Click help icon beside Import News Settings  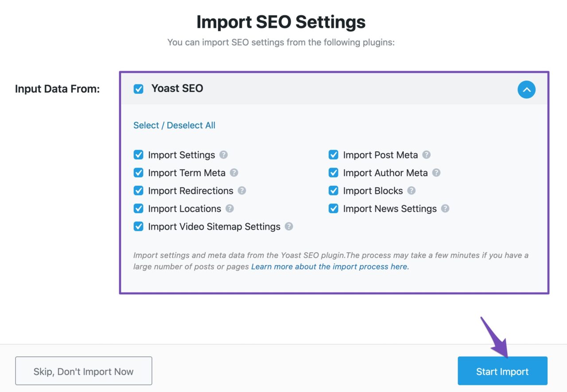445,208
